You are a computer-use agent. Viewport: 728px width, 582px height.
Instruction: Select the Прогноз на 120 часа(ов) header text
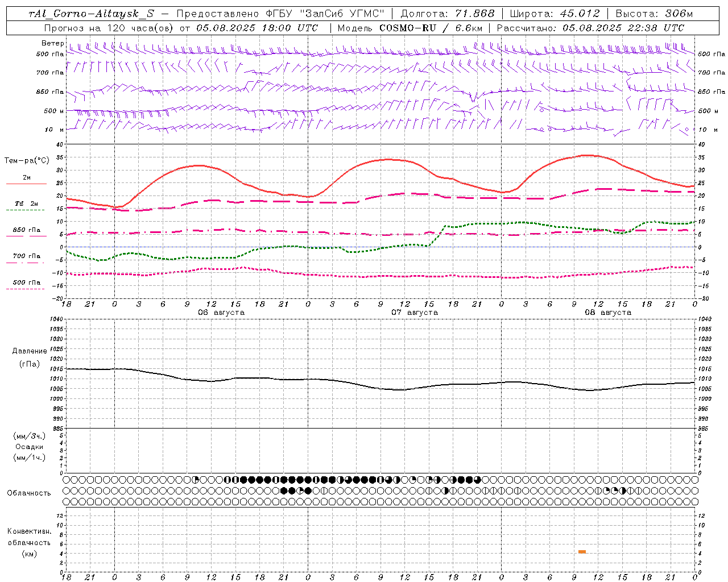point(109,28)
